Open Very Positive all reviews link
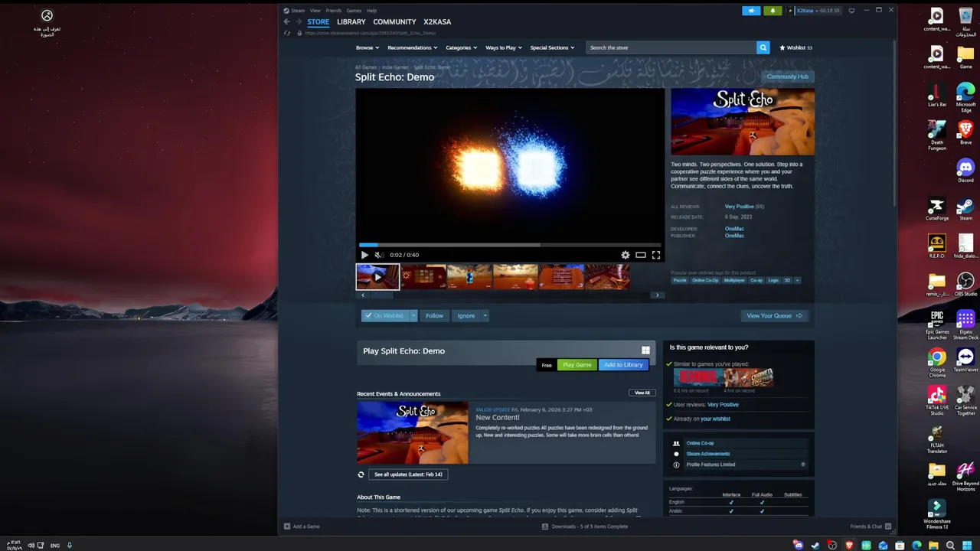Image resolution: width=980 pixels, height=551 pixels. pyautogui.click(x=740, y=207)
